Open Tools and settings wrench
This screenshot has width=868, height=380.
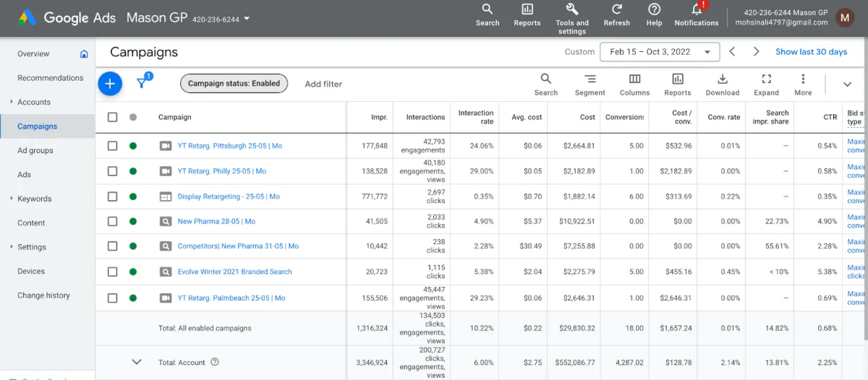(571, 14)
